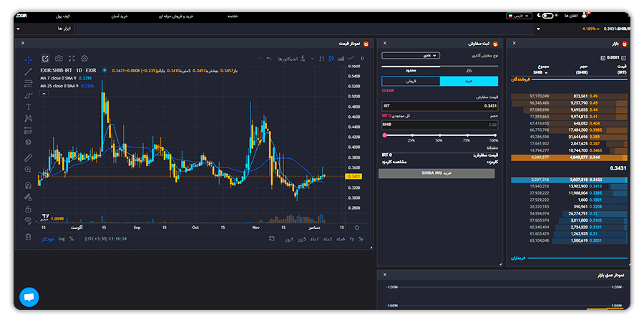644x322 pixels.
Task: Take a chart snapshot with camera icon
Action: 59,59
